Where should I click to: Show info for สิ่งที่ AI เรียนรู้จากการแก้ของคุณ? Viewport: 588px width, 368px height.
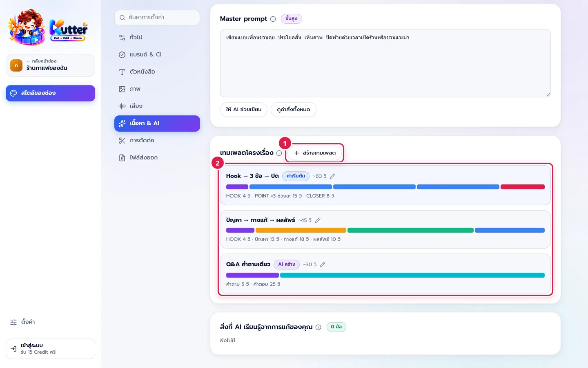318,327
